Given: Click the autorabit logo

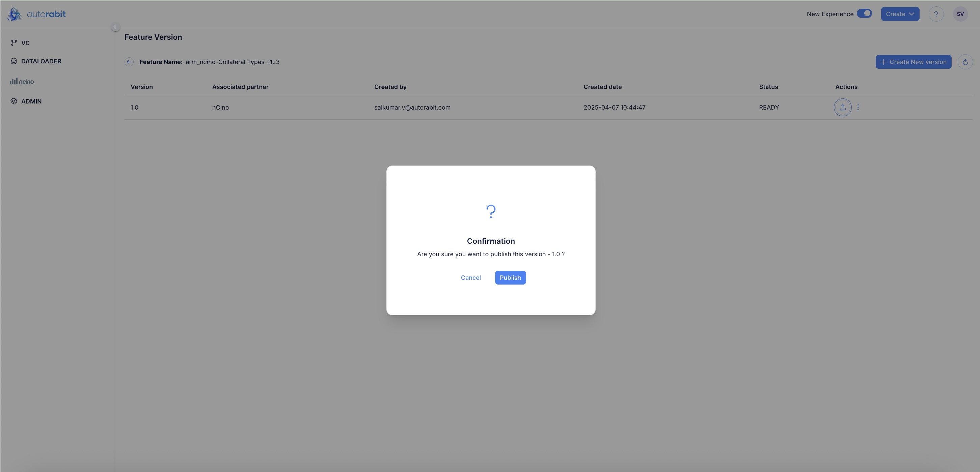Looking at the screenshot, I should (x=36, y=14).
